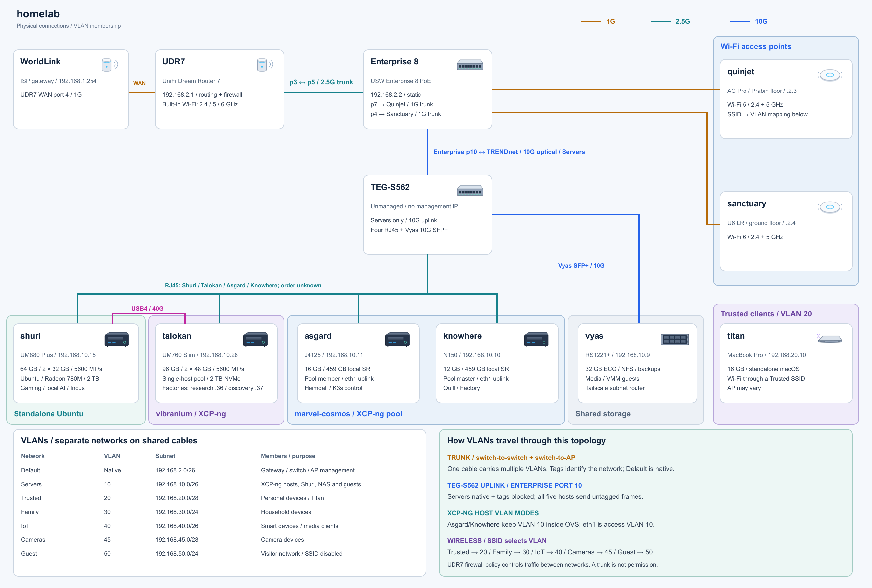Click the titan laptop icon
This screenshot has width=872, height=588.
tap(830, 339)
